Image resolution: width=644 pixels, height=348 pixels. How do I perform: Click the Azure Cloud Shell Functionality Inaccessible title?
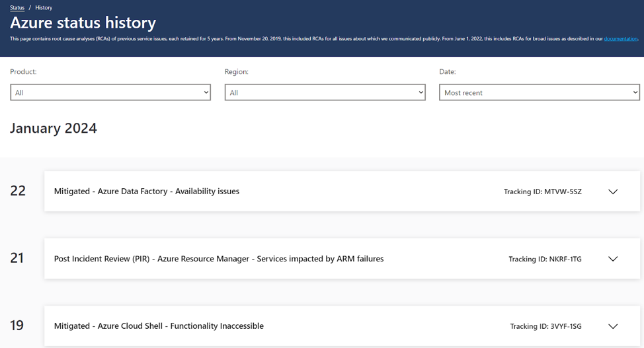(159, 326)
